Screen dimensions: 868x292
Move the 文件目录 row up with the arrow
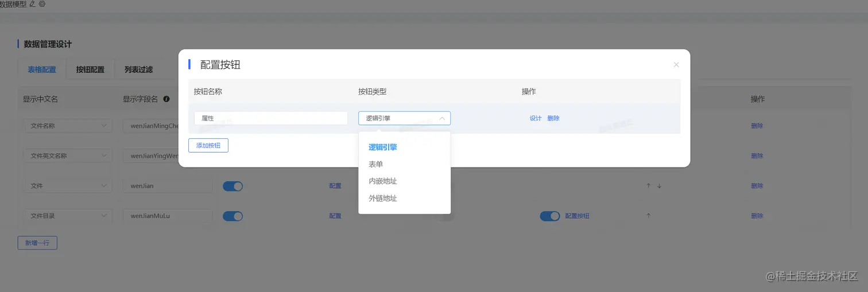point(648,216)
